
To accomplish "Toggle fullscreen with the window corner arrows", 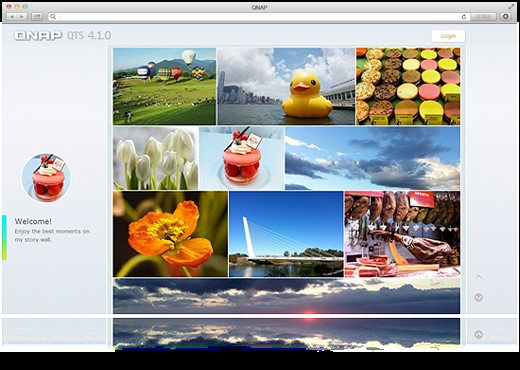I will pyautogui.click(x=511, y=7).
